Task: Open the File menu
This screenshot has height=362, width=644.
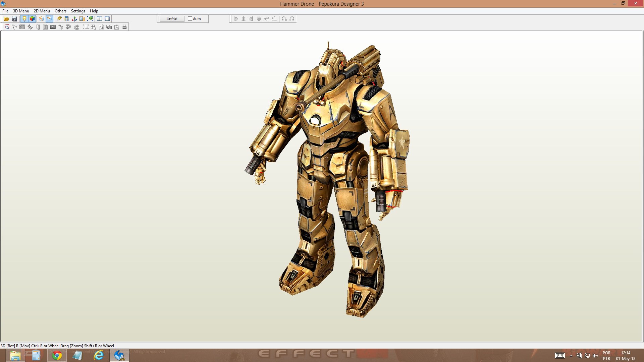Action: click(x=5, y=11)
